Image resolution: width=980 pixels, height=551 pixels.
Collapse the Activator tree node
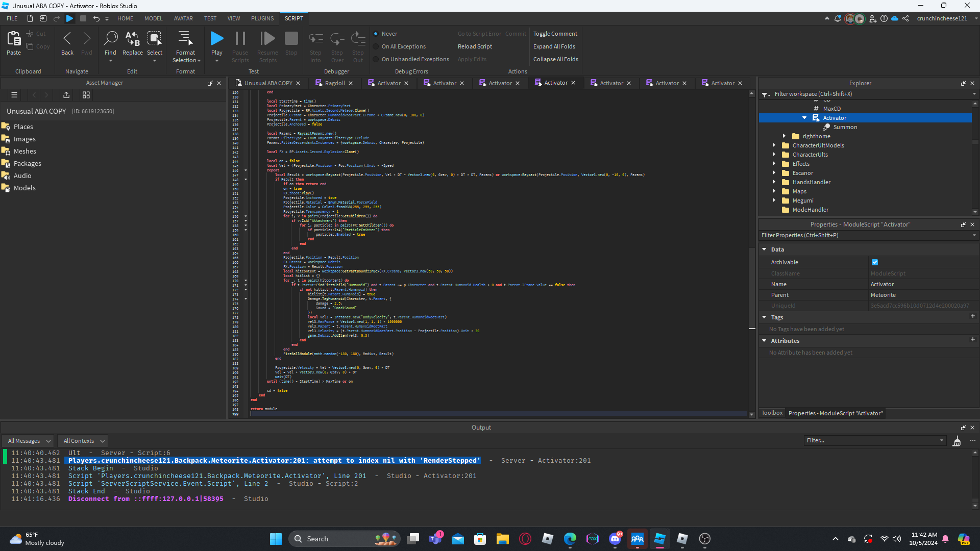[804, 118]
